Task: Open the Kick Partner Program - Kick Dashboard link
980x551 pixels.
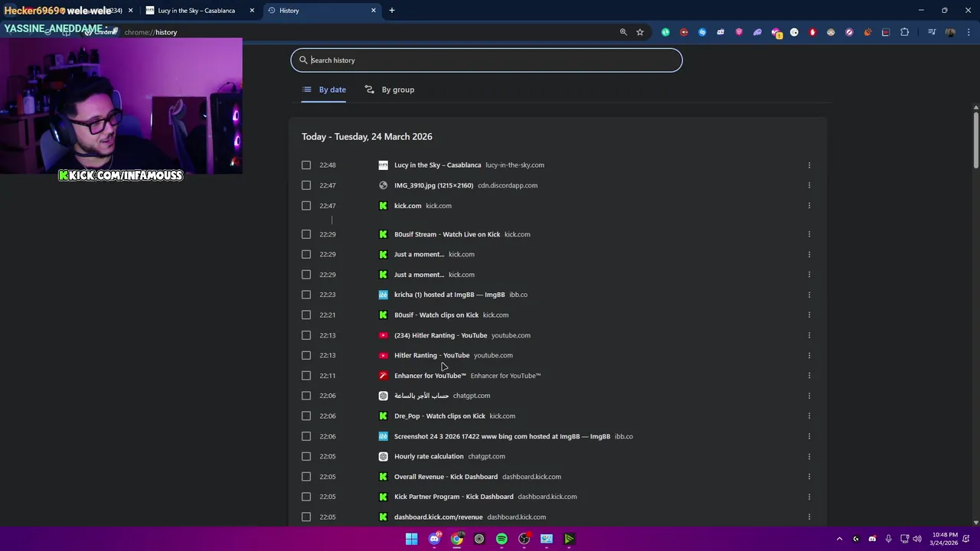Action: point(453,497)
